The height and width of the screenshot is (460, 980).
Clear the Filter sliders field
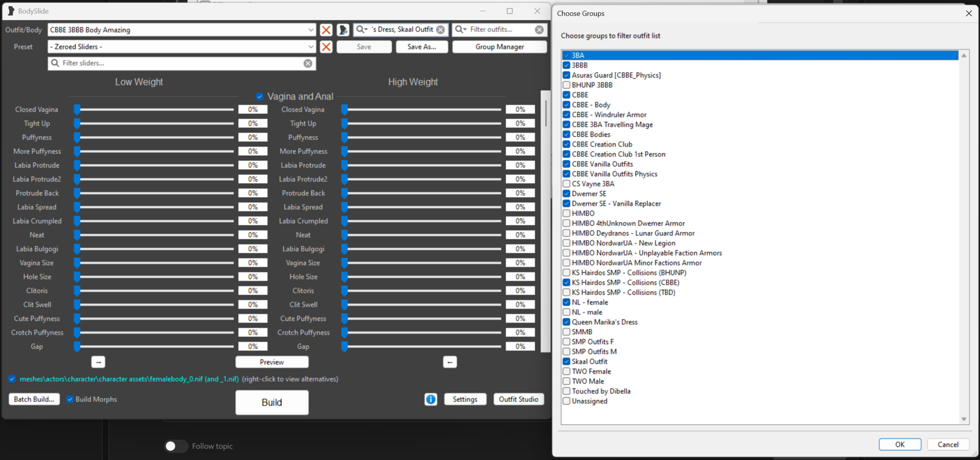(308, 63)
